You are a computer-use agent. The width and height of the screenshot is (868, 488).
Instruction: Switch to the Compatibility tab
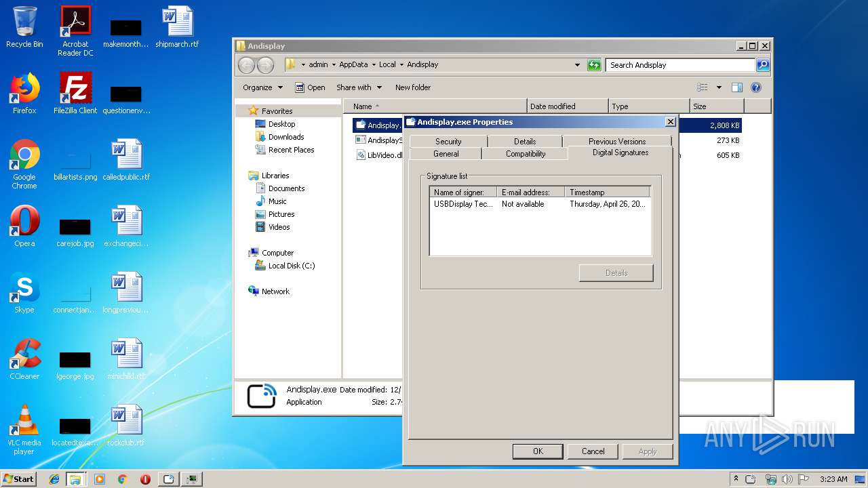[x=526, y=154]
